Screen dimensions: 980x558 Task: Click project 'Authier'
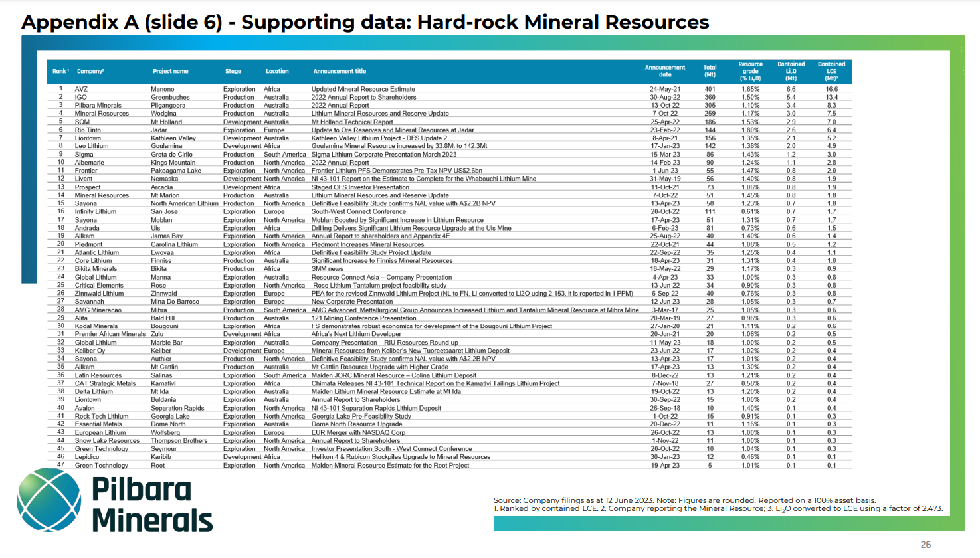161,359
